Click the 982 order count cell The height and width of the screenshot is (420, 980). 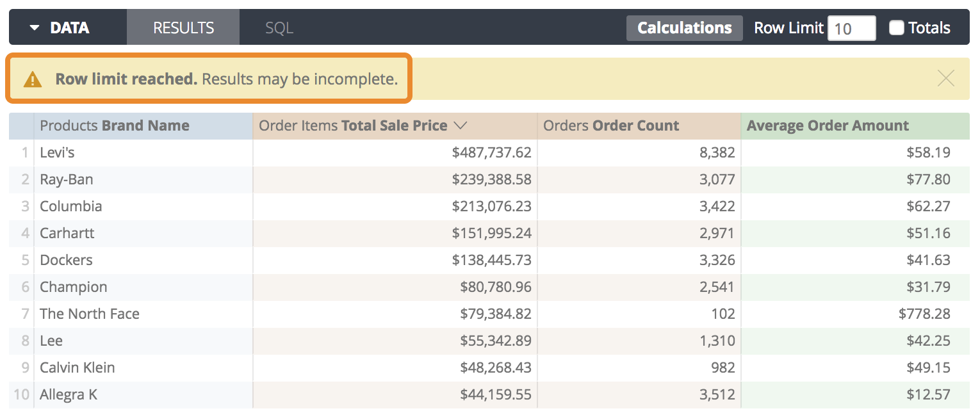(639, 367)
